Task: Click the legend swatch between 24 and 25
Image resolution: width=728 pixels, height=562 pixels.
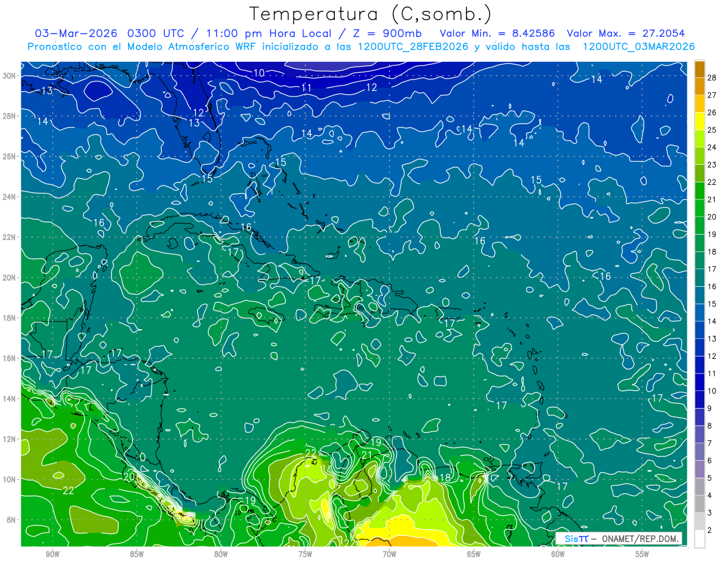Action: pyautogui.click(x=699, y=139)
